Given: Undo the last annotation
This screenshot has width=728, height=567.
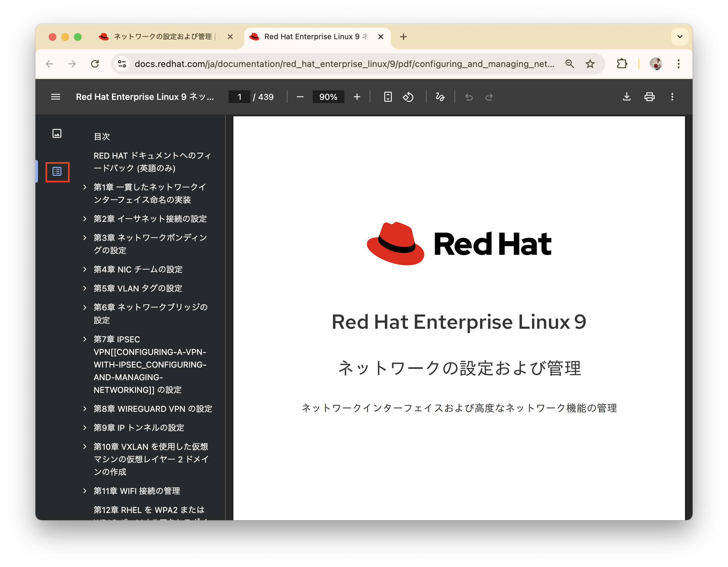Looking at the screenshot, I should pos(469,97).
